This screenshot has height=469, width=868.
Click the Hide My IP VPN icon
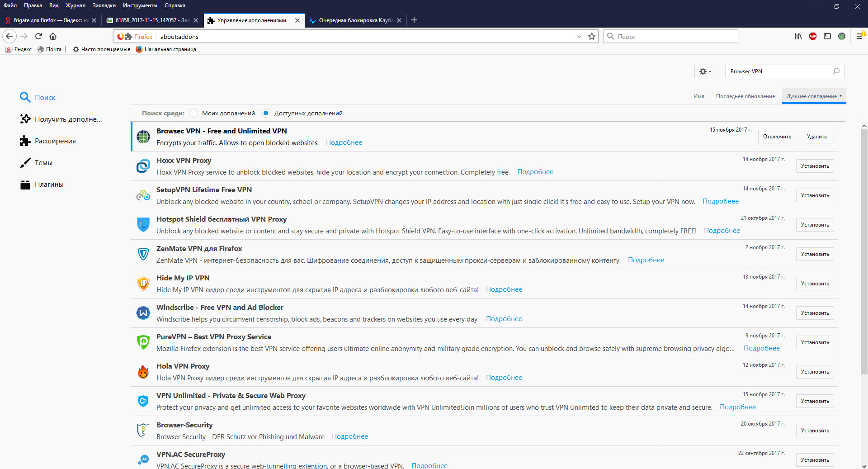[143, 284]
